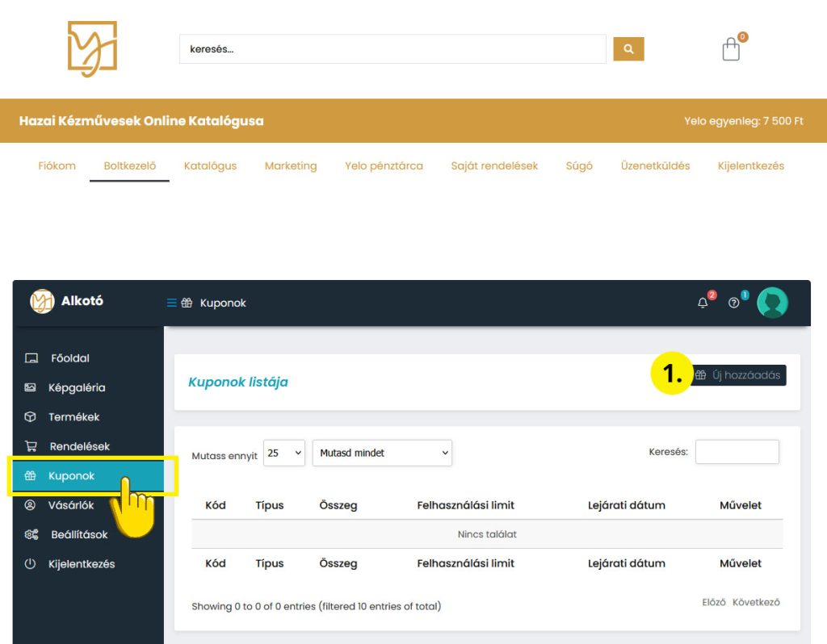Open the Mutasd mindet filter dropdown
The width and height of the screenshot is (827, 644).
[x=382, y=453]
